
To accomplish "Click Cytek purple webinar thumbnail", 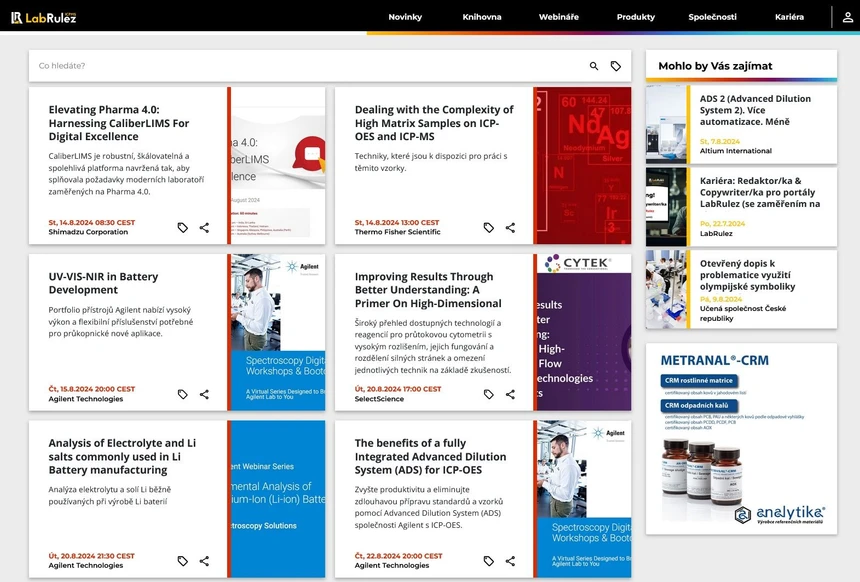I will coord(584,332).
